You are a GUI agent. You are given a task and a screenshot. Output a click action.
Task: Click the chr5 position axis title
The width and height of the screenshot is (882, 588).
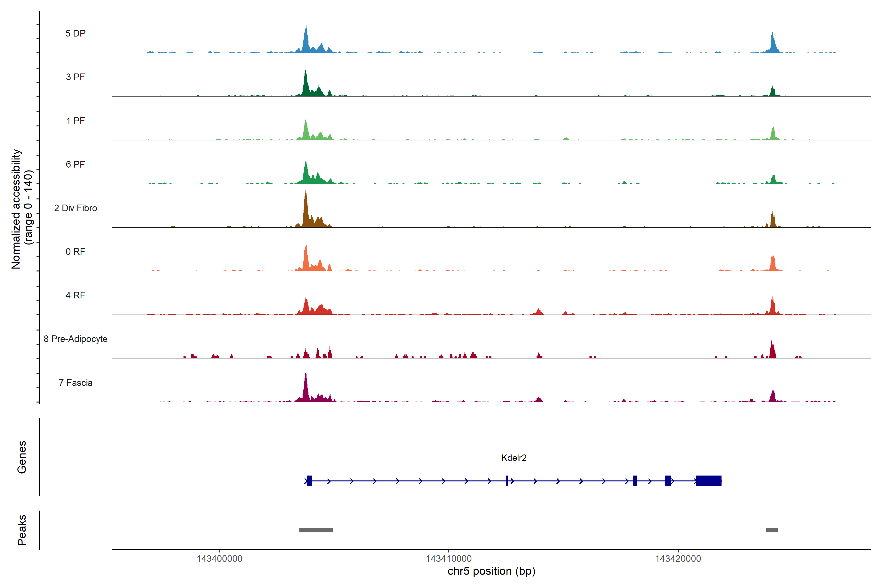[491, 571]
